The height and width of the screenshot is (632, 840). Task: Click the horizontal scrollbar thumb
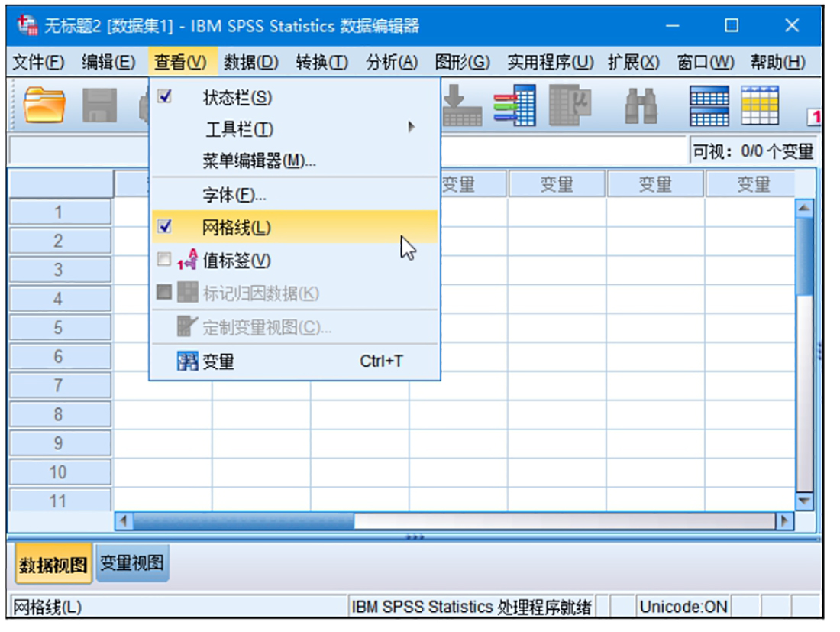point(244,520)
